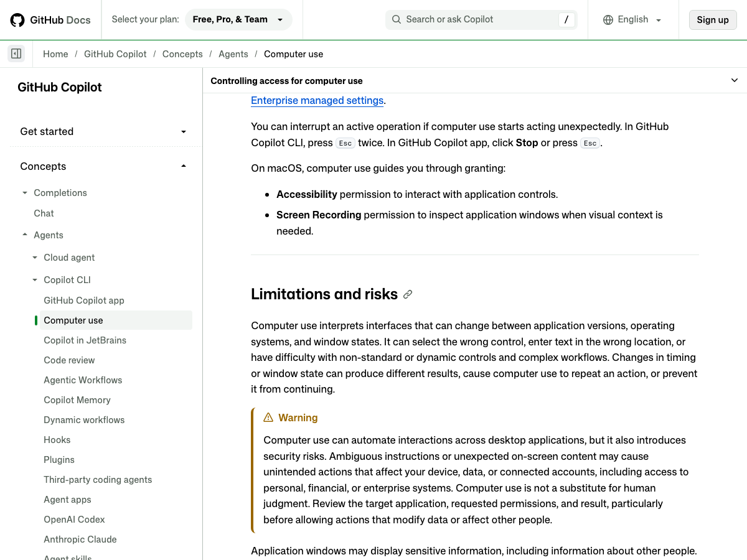747x560 pixels.
Task: Expand the Copilot CLI item
Action: pos(35,280)
